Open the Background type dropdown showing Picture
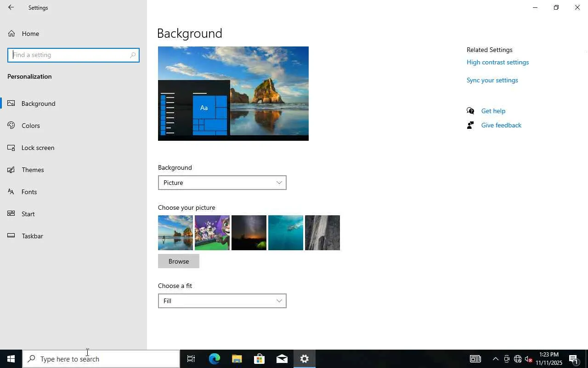The image size is (588, 368). [x=222, y=183]
